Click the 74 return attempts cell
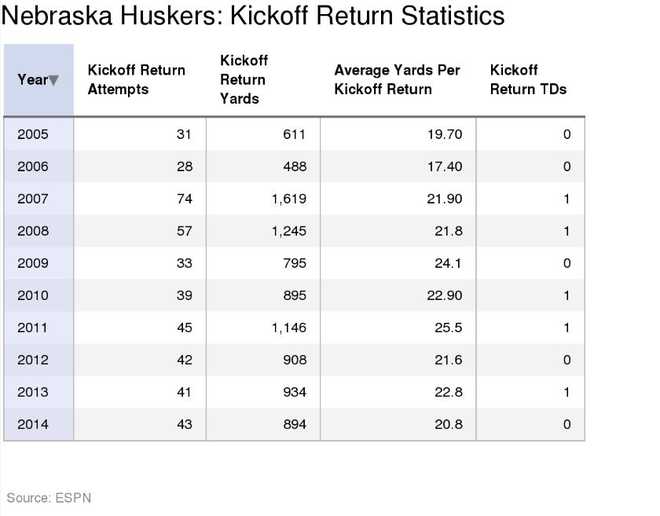The image size is (660, 516). 184,199
